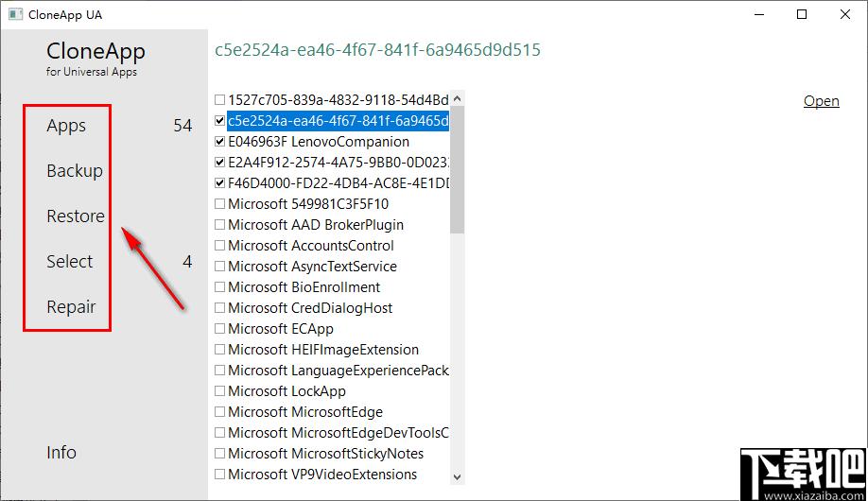Screen dimensions: 868x501
Task: Select E046963F LenovoCompanion row text
Action: [319, 142]
